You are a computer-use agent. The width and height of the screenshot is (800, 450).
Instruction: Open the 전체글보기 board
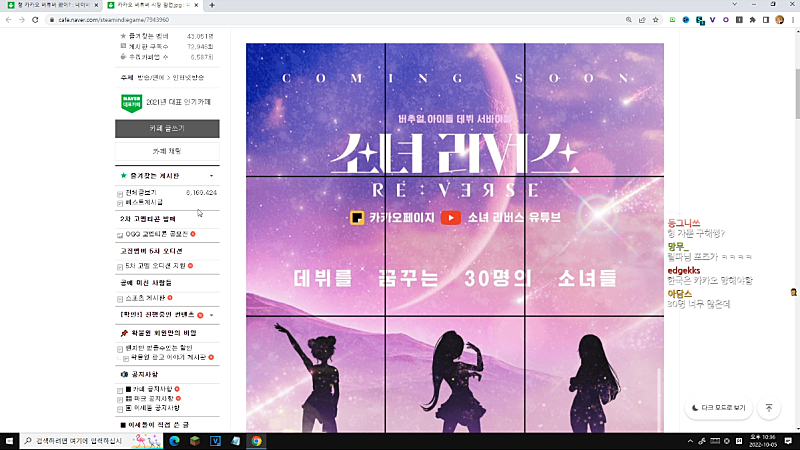point(141,193)
